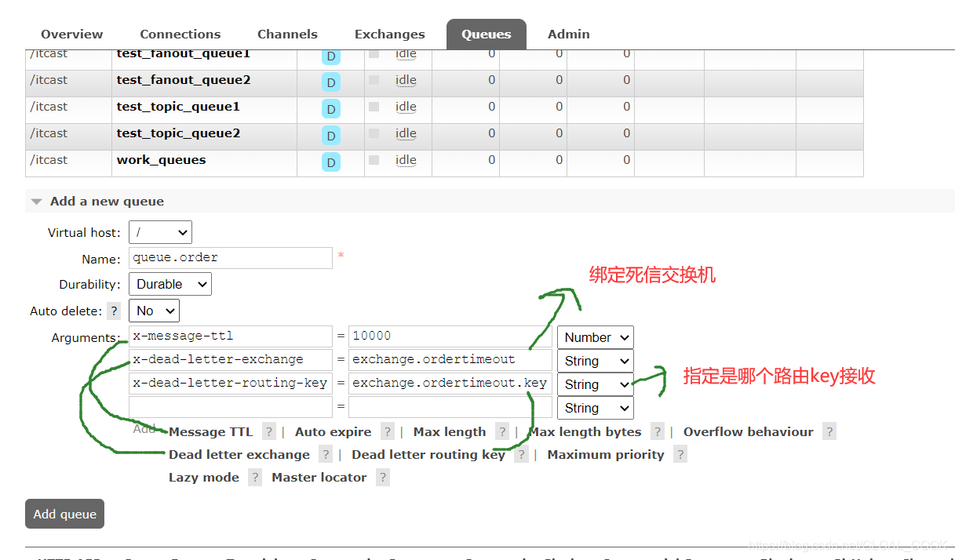Click the exchange.ordertimeout value field
Image resolution: width=955 pixels, height=560 pixels.
point(450,360)
